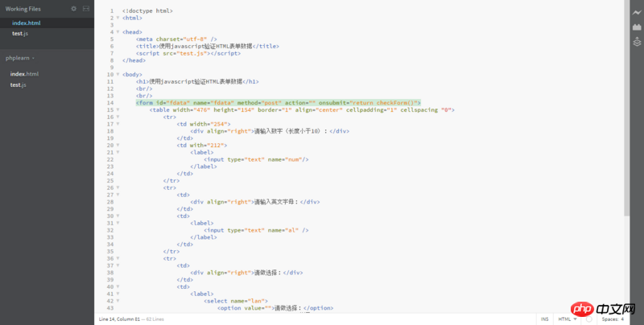Collapse the html tag fold at line 2
This screenshot has height=325, width=644.
118,18
